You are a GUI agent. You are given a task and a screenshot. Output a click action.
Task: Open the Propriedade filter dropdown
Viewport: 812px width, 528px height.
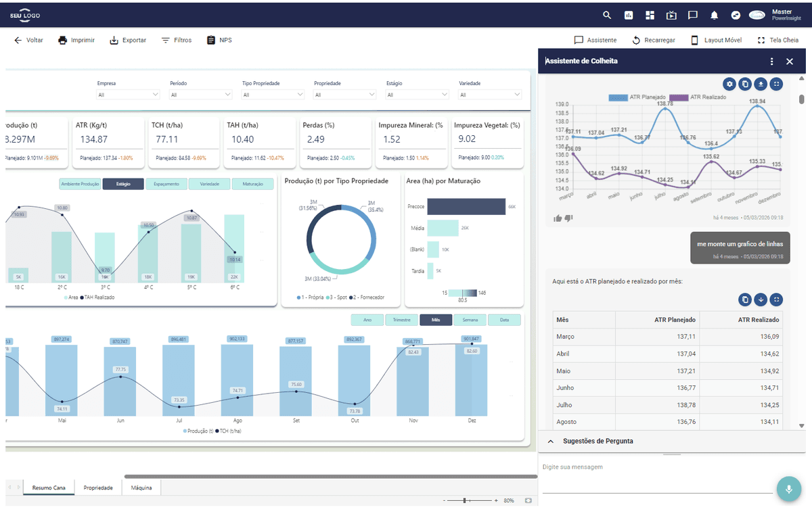coord(345,95)
